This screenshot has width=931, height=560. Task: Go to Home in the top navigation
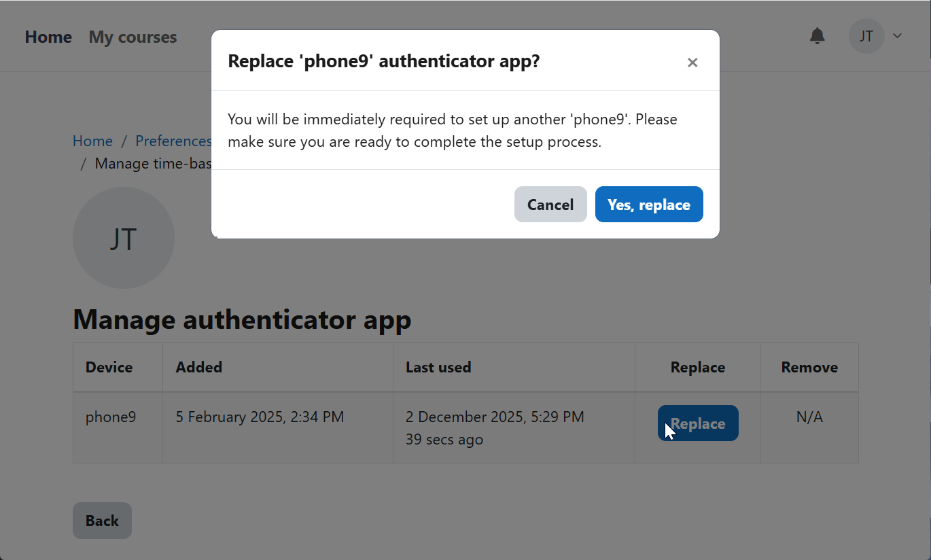pos(48,37)
